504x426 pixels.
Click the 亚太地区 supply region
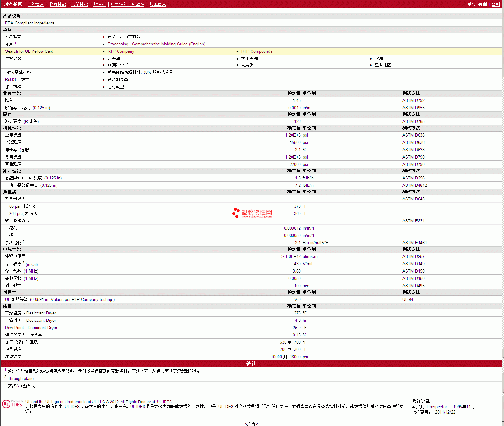pos(383,65)
